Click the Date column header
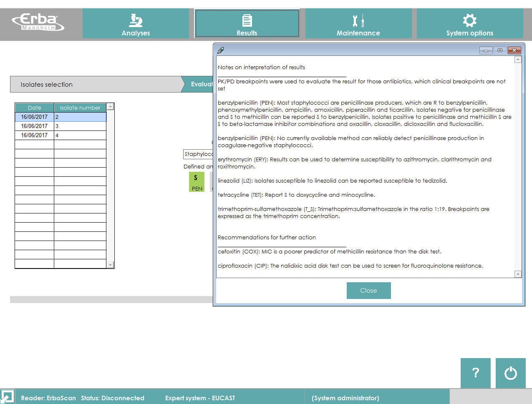This screenshot has width=532, height=404. coord(34,108)
